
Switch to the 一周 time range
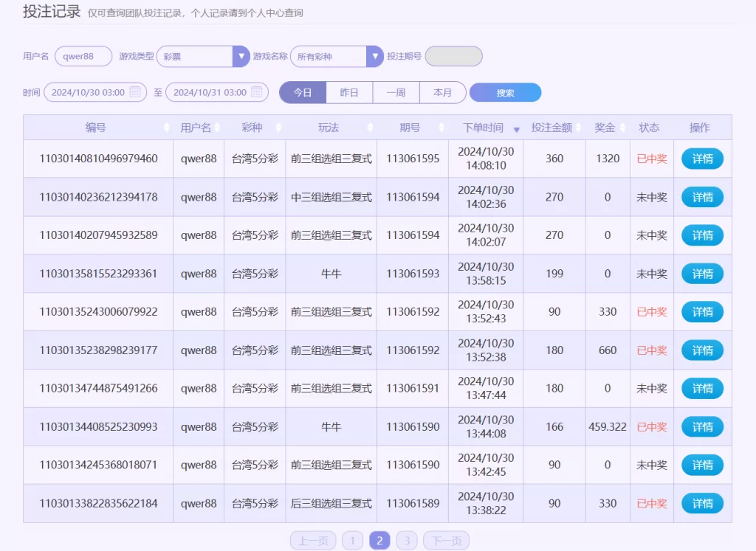396,92
